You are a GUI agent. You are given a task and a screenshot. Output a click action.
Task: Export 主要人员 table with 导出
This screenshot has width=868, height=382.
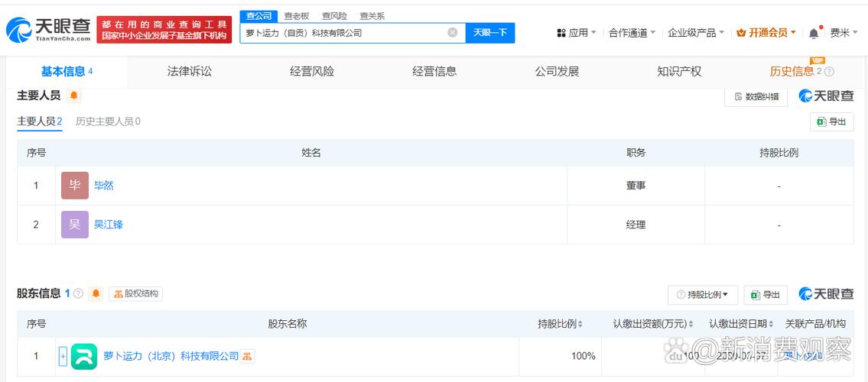tap(831, 121)
